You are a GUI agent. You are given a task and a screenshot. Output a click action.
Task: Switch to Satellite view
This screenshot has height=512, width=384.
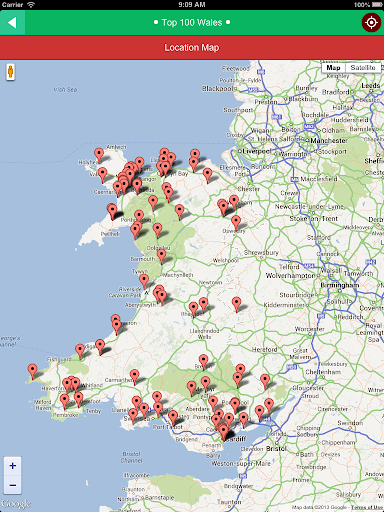(x=363, y=68)
